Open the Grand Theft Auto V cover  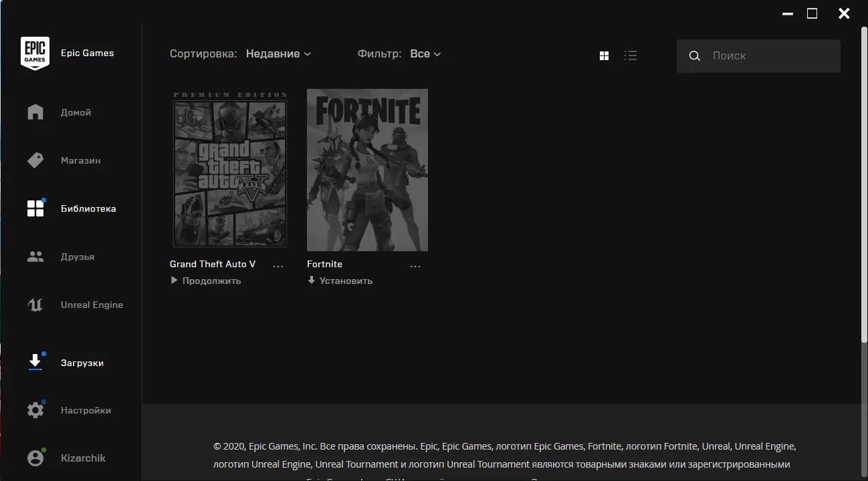pos(230,170)
